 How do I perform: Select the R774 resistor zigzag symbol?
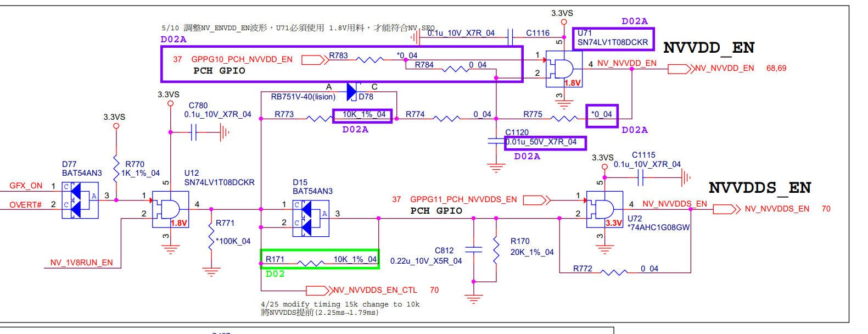click(447, 119)
